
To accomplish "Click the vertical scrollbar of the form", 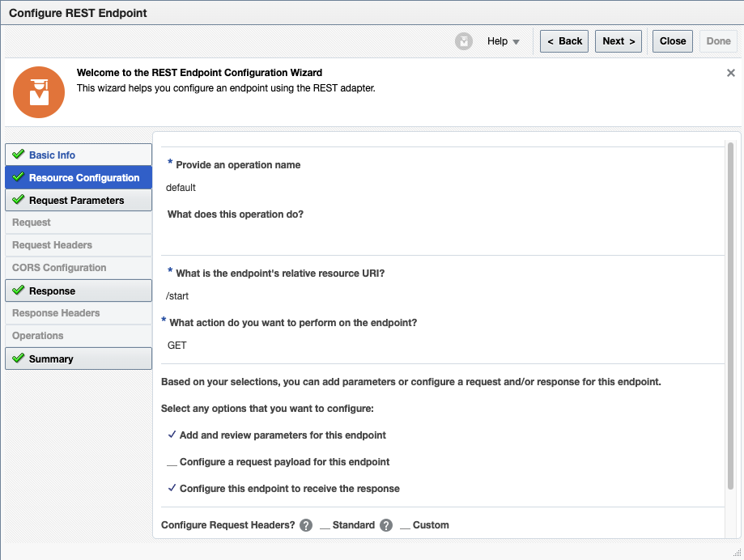I will 731,316.
